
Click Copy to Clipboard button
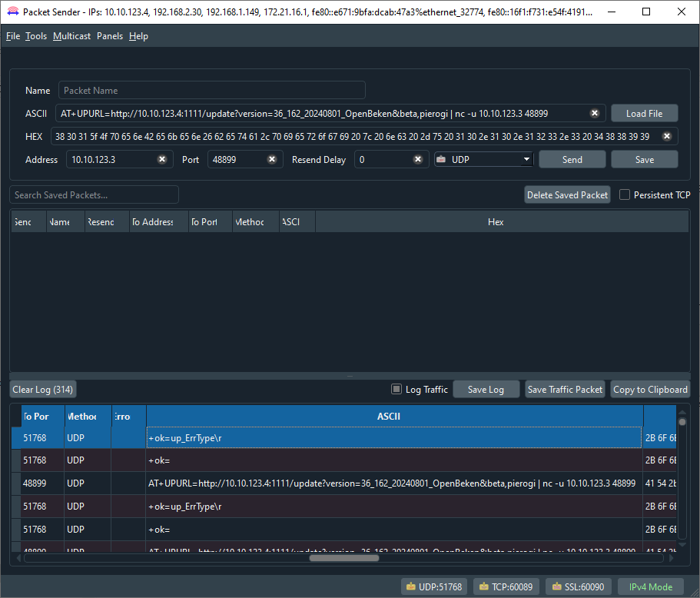click(x=650, y=390)
